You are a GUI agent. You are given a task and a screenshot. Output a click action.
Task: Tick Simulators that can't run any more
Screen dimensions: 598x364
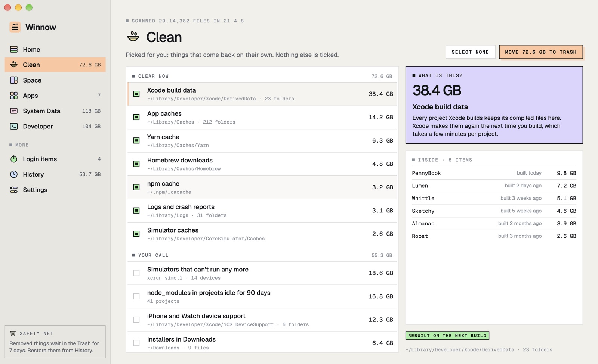point(136,273)
